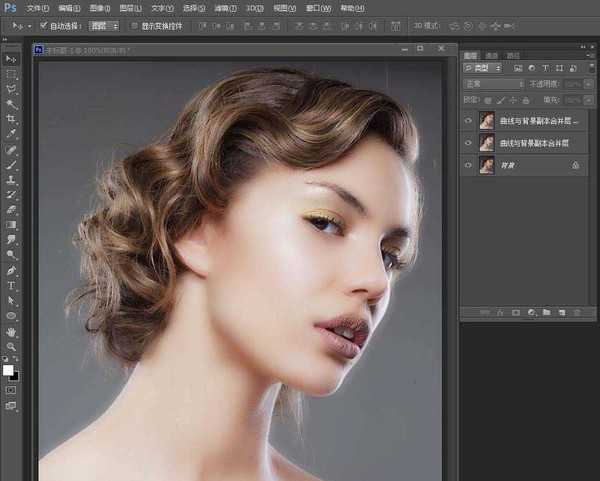Click the delete layer trash icon

(x=576, y=312)
